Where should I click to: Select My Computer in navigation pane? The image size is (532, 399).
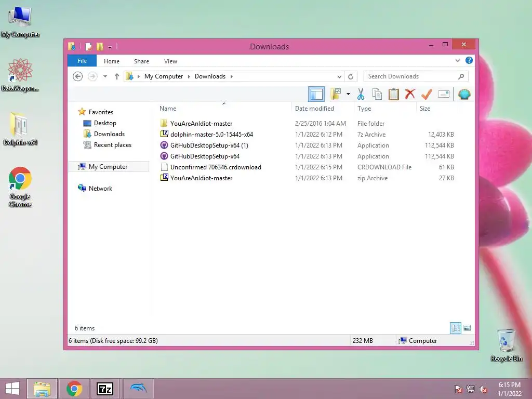pyautogui.click(x=108, y=167)
